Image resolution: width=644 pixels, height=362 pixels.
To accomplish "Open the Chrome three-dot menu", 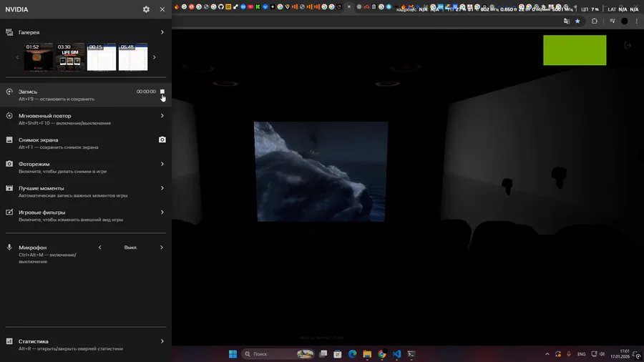I will coord(637,21).
